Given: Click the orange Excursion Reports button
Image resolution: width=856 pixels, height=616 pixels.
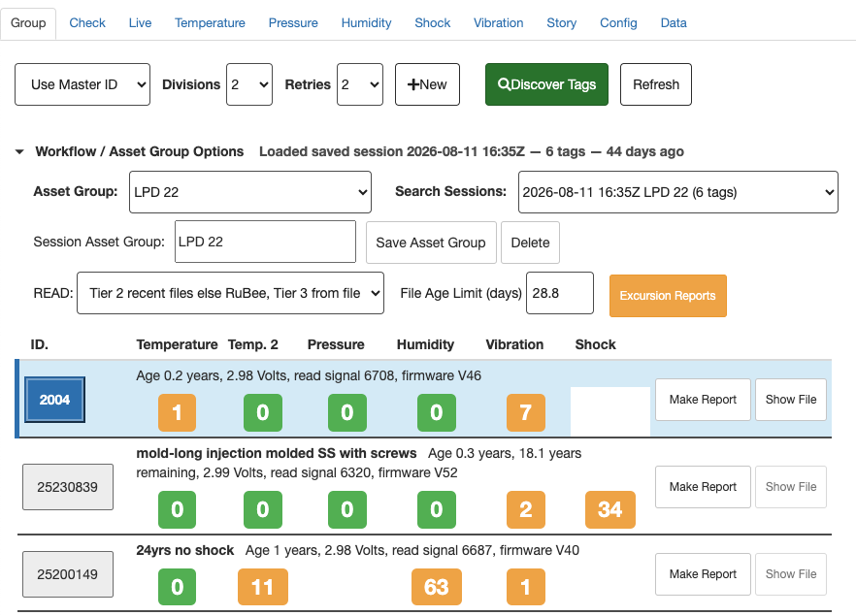Looking at the screenshot, I should pos(668,296).
